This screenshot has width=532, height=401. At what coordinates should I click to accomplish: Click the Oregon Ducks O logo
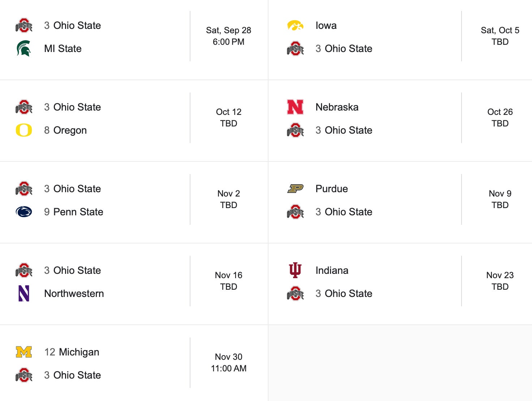click(24, 130)
